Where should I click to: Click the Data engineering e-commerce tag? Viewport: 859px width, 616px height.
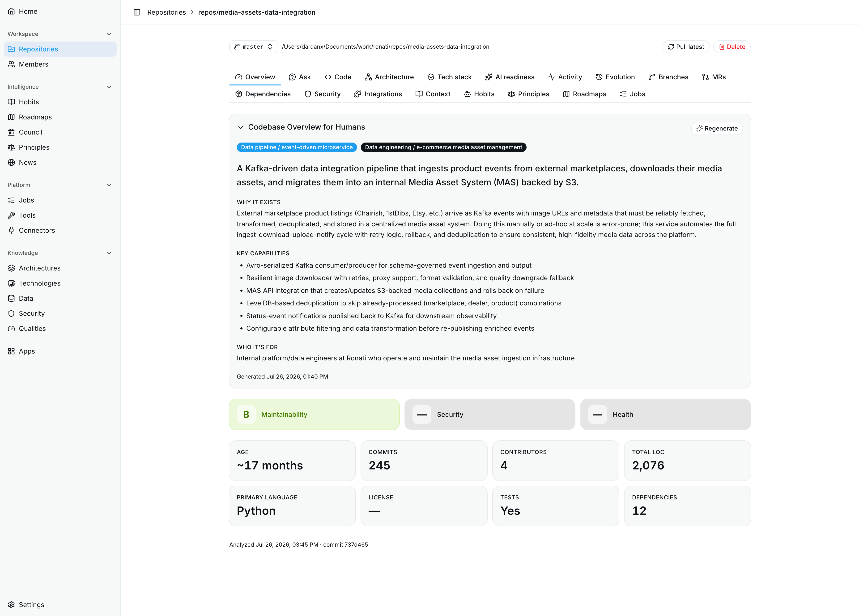[x=443, y=147]
